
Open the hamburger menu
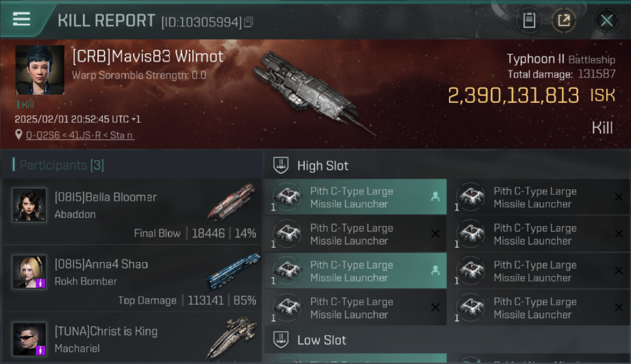click(21, 19)
